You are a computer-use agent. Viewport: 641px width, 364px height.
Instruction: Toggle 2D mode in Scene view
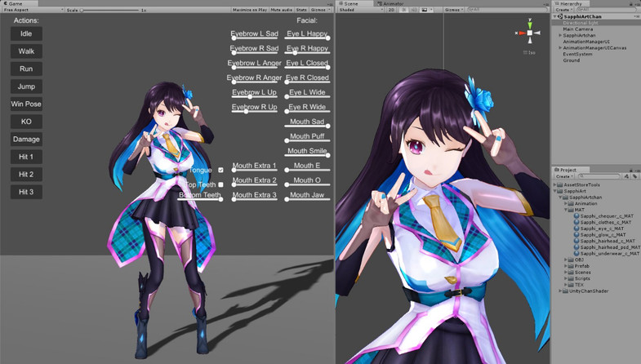click(391, 10)
